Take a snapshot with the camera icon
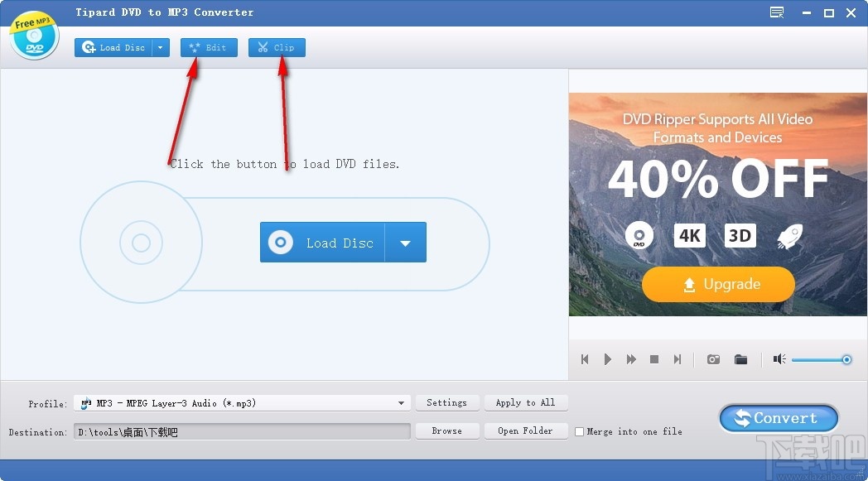This screenshot has width=868, height=481. tap(712, 359)
